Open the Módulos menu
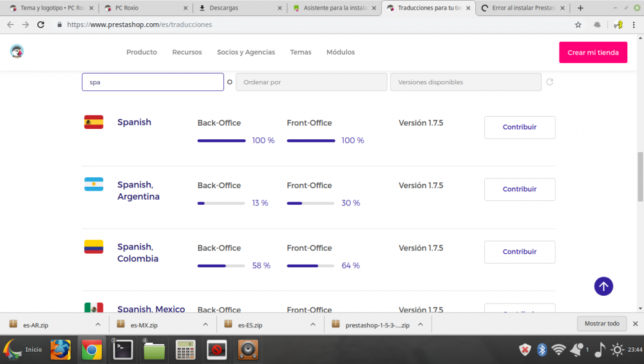644x364 pixels. coord(341,52)
